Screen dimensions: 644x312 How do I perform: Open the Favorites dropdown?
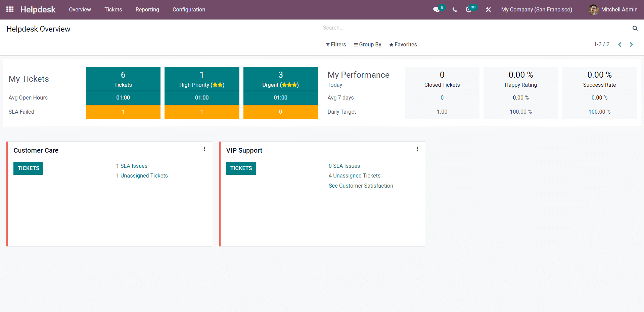click(x=403, y=44)
